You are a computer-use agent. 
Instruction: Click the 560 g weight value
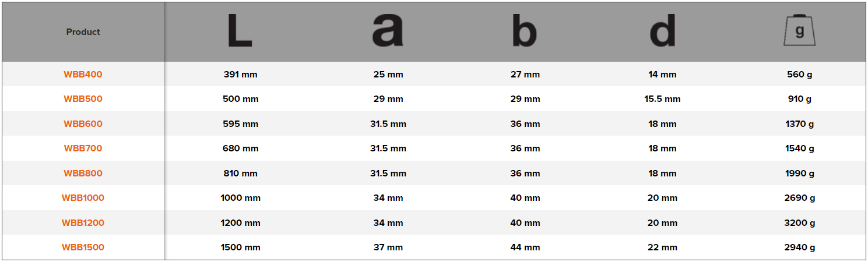[800, 75]
